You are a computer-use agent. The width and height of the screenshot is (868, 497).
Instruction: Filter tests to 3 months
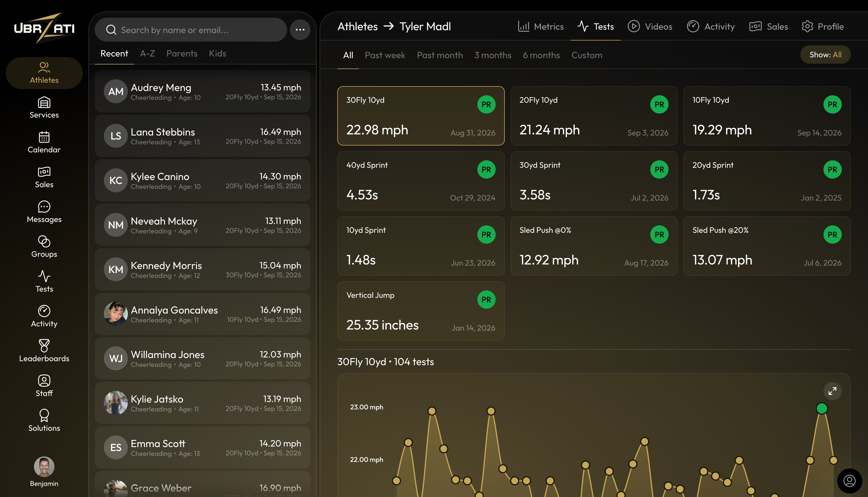(x=492, y=55)
